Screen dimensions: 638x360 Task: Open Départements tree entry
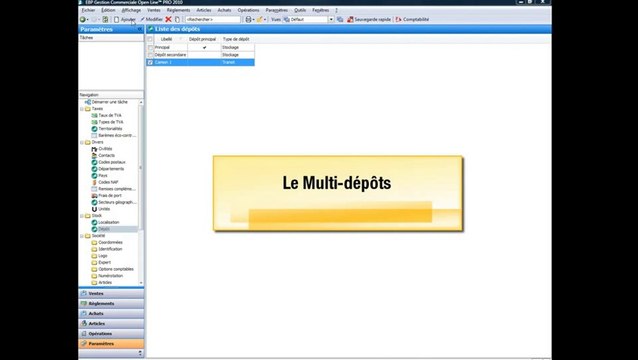tap(108, 169)
